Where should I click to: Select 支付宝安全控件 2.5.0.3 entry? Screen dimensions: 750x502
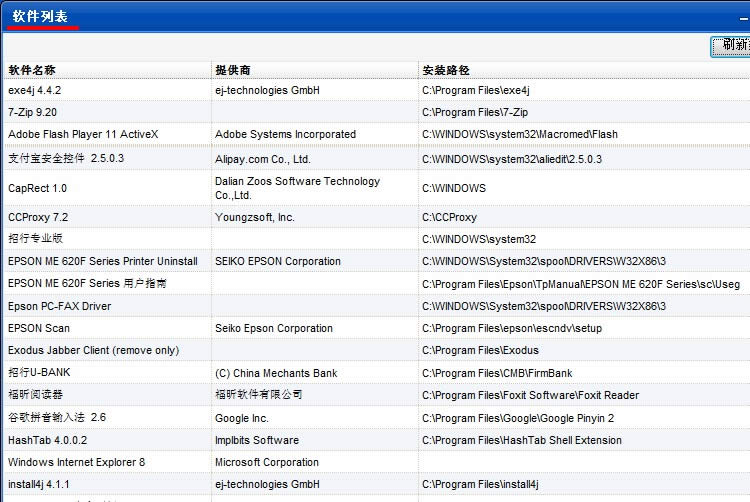click(x=66, y=158)
